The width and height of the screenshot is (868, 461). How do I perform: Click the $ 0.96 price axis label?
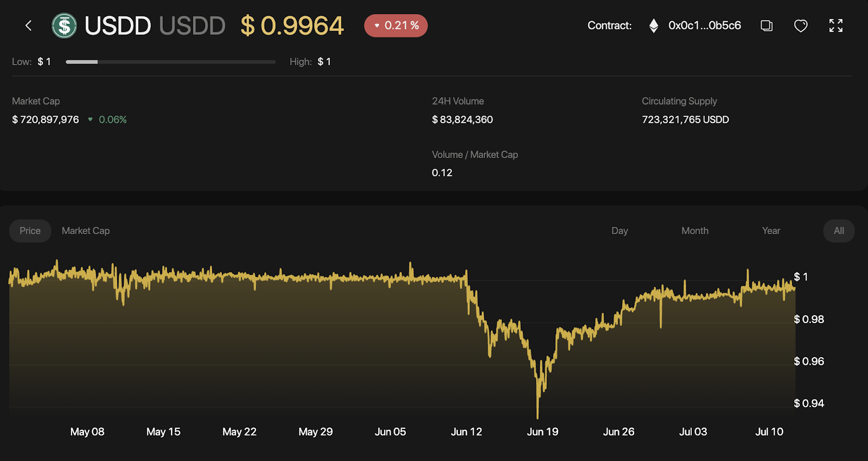click(x=809, y=361)
